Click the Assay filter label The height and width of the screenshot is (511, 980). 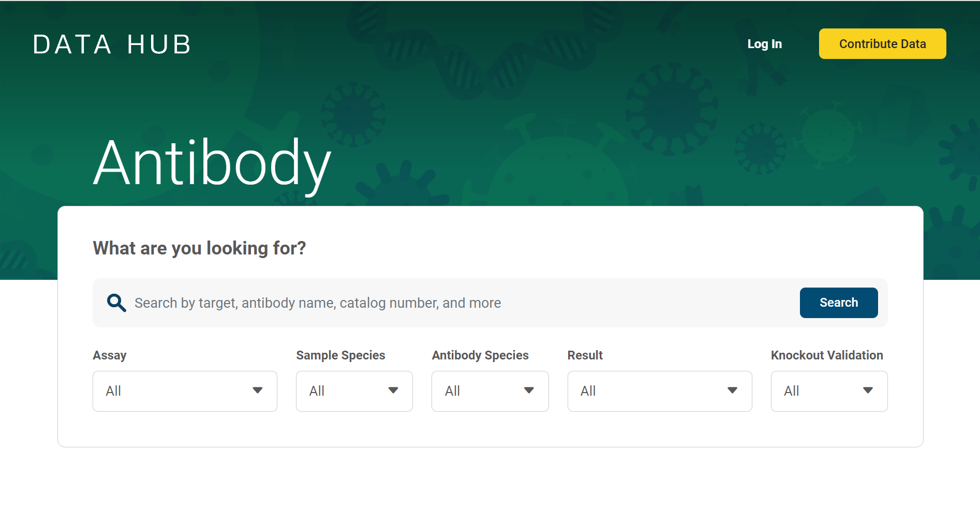tap(109, 355)
